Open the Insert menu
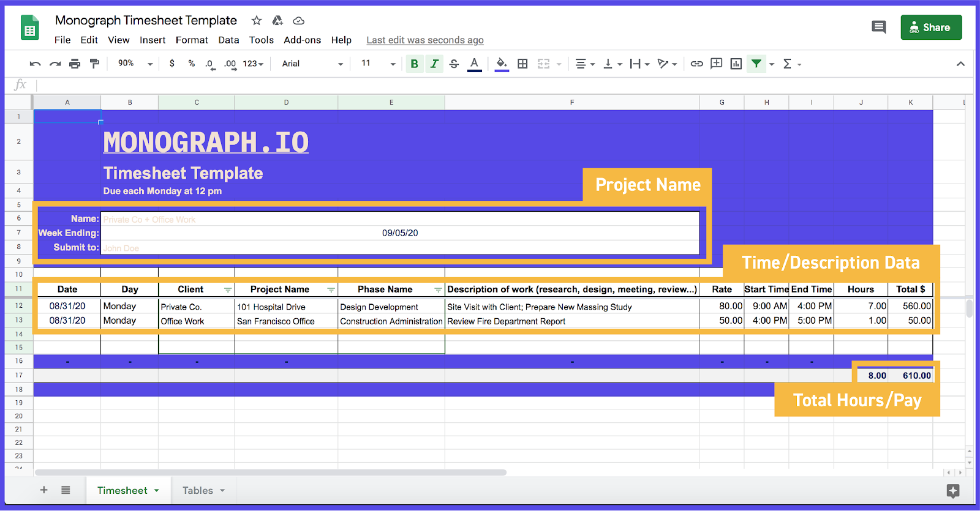Screen dimensions: 980x511 153,40
